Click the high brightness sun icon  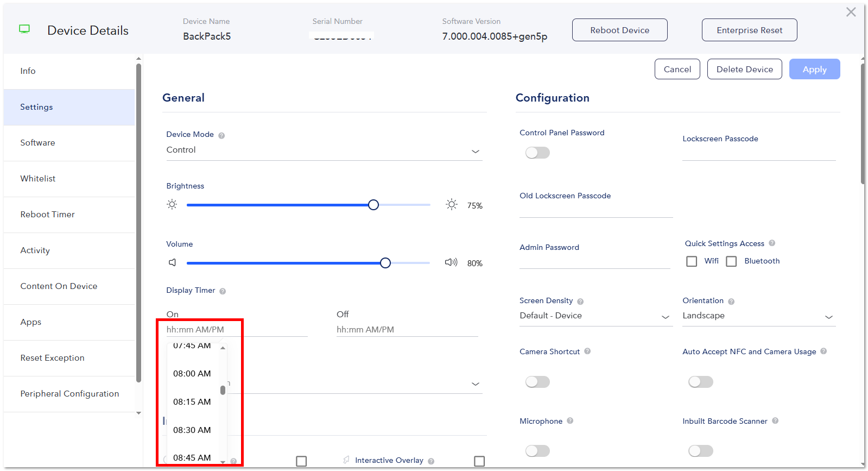(452, 204)
